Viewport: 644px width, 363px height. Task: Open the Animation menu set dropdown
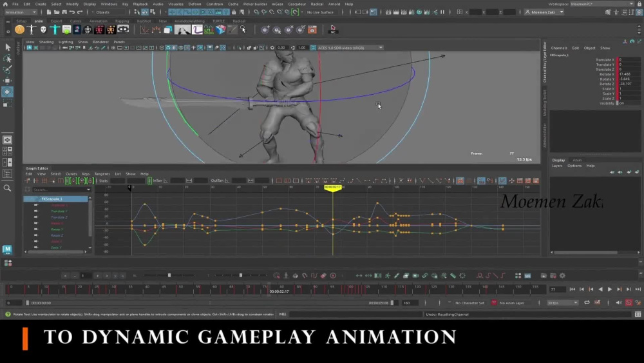coord(21,12)
